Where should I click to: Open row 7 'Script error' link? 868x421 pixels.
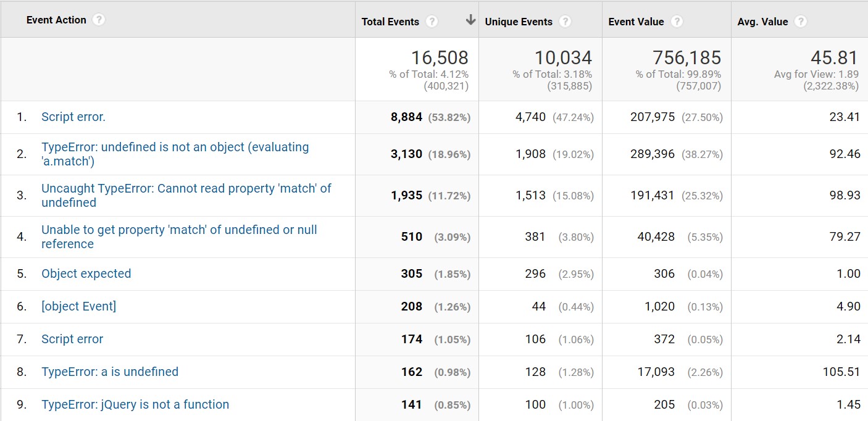tap(72, 339)
